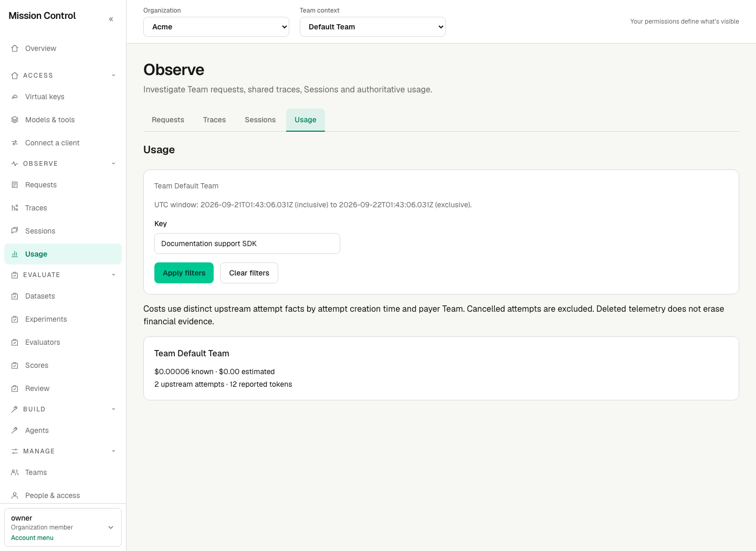This screenshot has height=551, width=756.
Task: Open Overview in the sidebar
Action: (x=63, y=48)
